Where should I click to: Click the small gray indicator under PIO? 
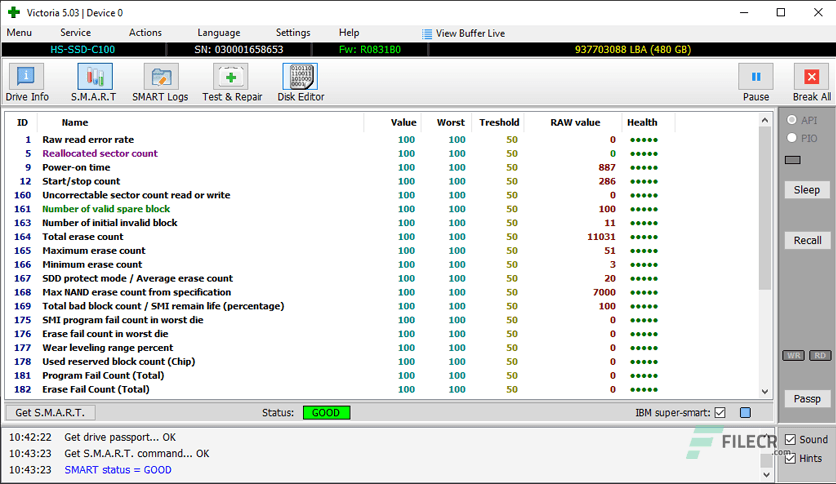(793, 160)
